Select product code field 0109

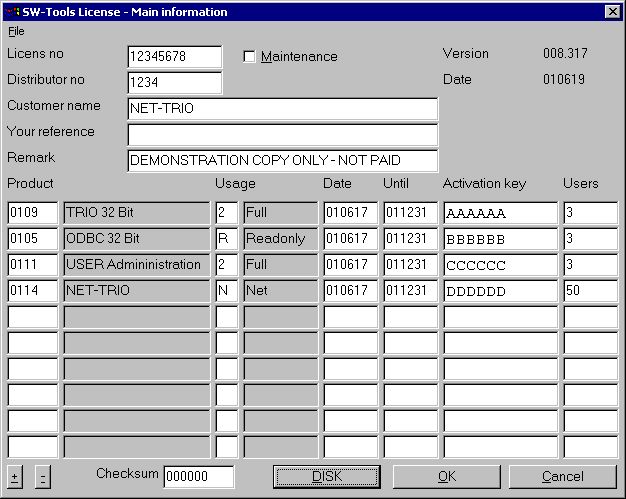[x=33, y=213]
